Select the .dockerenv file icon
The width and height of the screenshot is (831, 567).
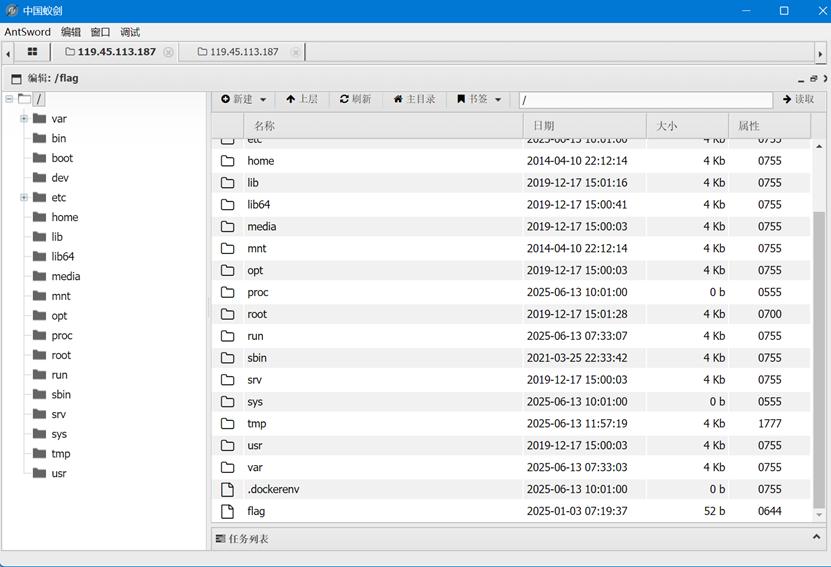click(228, 489)
